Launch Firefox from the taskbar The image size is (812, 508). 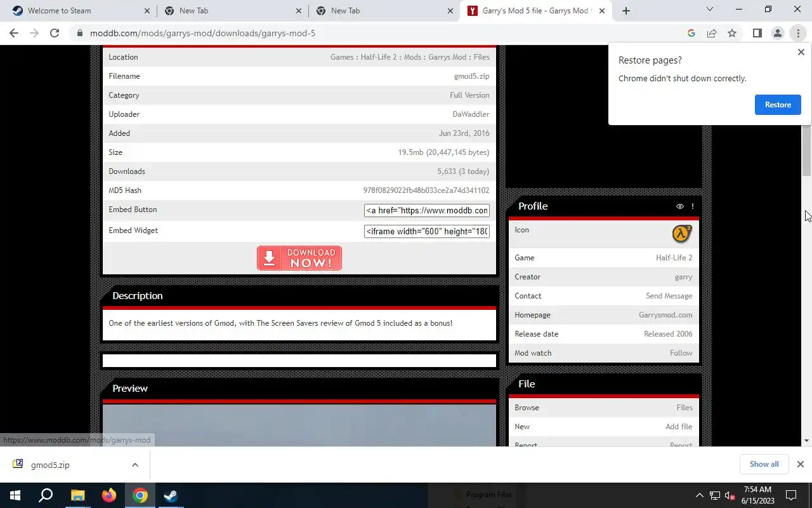pos(109,495)
